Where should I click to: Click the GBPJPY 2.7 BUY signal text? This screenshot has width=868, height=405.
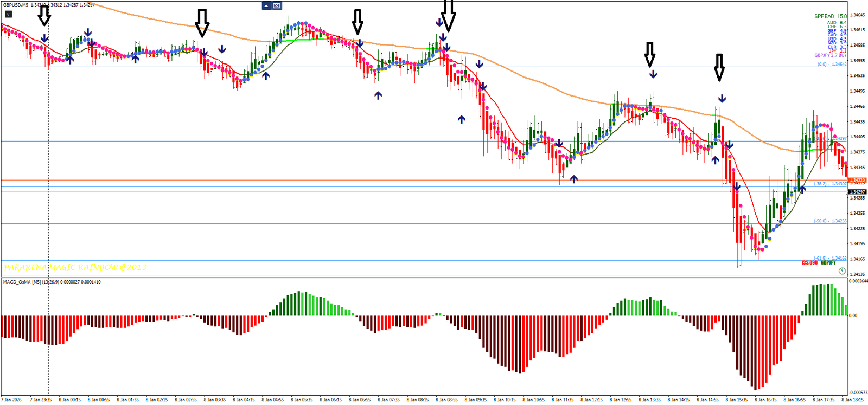830,55
